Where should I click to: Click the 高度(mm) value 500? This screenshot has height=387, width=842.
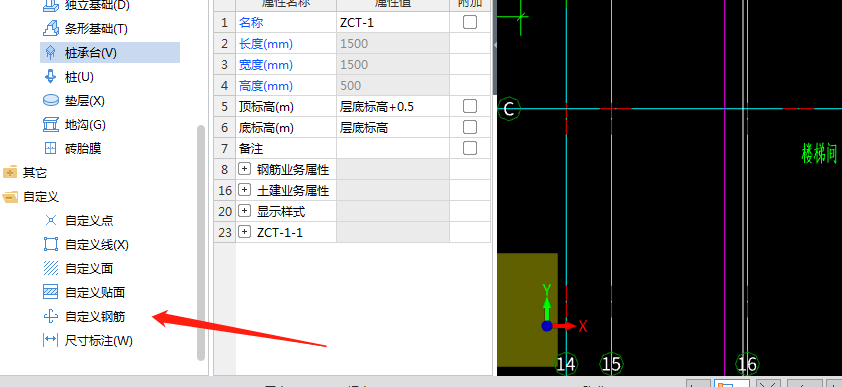pos(393,85)
